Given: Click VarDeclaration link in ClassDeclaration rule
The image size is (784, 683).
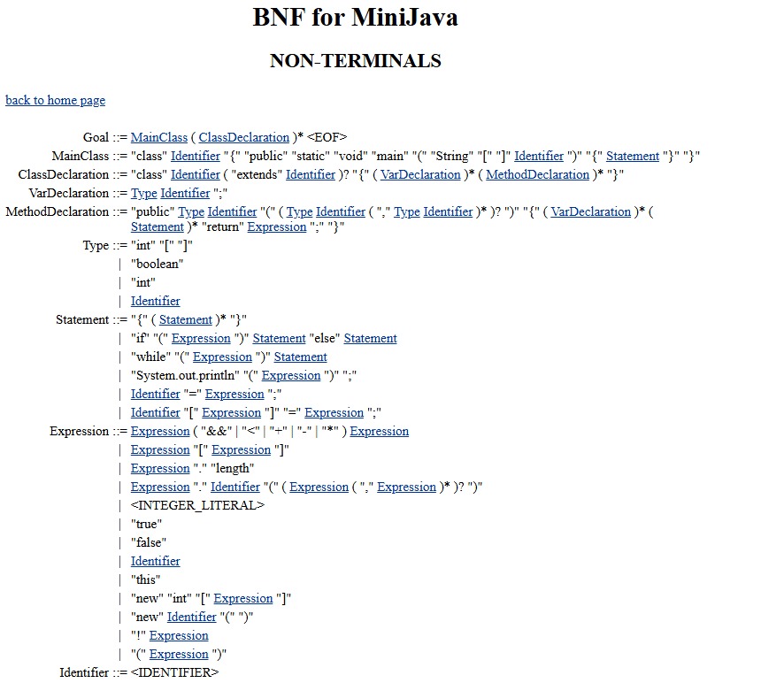Looking at the screenshot, I should 420,174.
